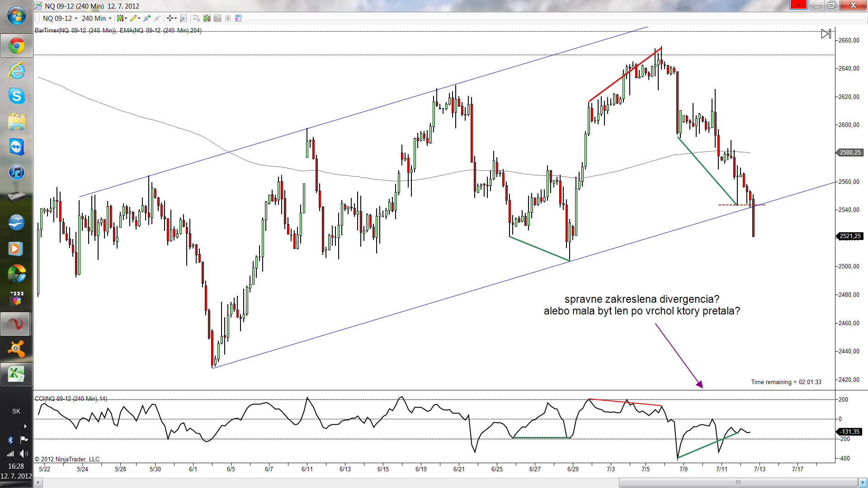This screenshot has height=488, width=868.
Task: Click the strategies dollar-sign icon
Action: click(228, 18)
